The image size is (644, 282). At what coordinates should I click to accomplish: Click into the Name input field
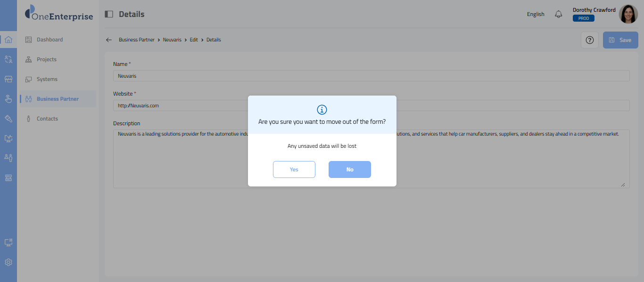371,76
